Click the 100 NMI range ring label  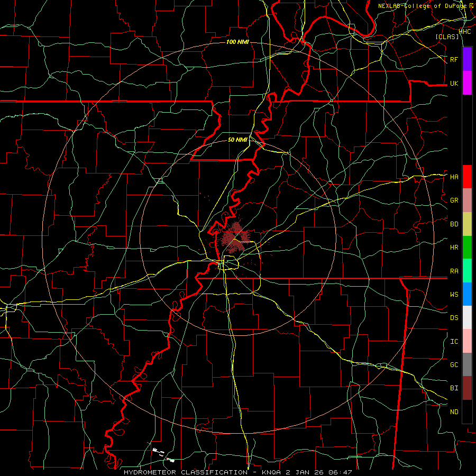[x=237, y=42]
